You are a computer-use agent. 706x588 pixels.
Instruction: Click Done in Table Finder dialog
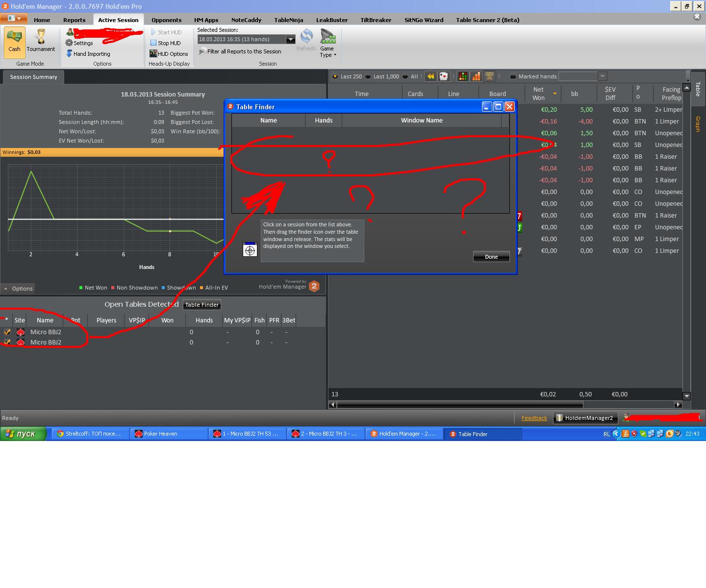pyautogui.click(x=491, y=257)
